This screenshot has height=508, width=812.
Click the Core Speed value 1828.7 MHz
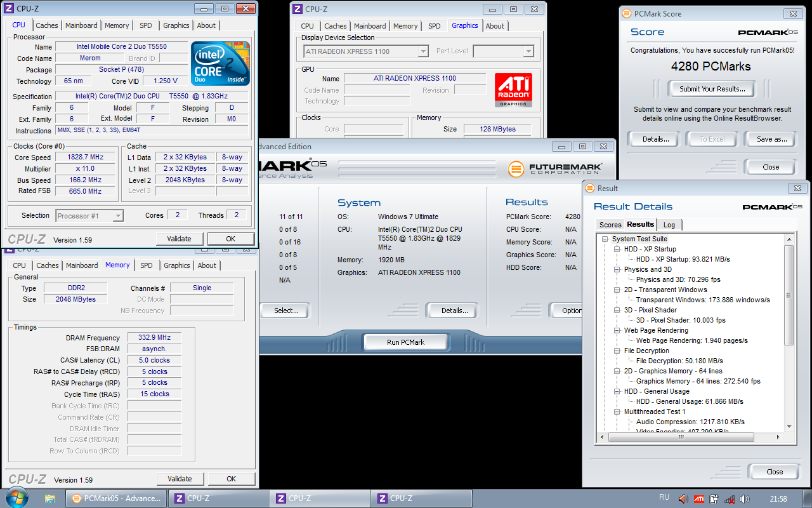coord(86,157)
